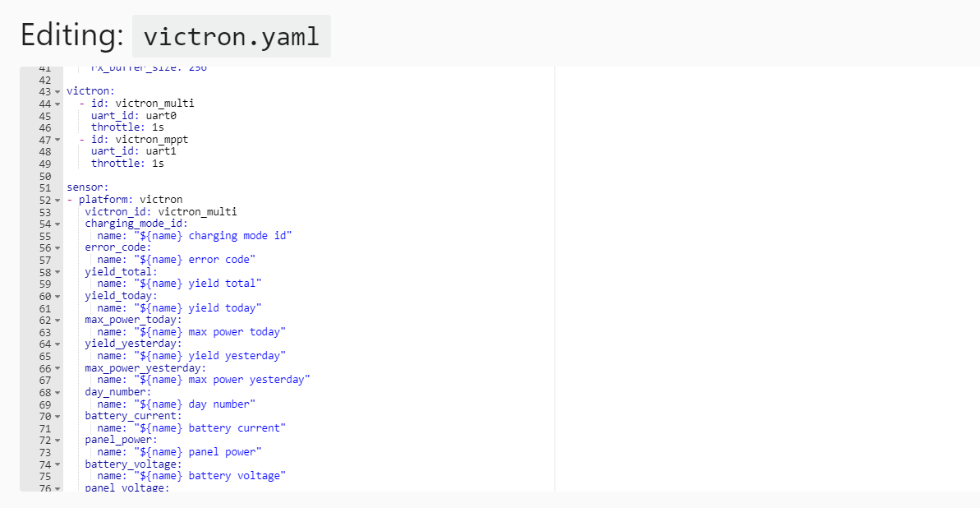The height and width of the screenshot is (508, 980).
Task: Collapse the charging_mode_id section
Action: (x=58, y=223)
